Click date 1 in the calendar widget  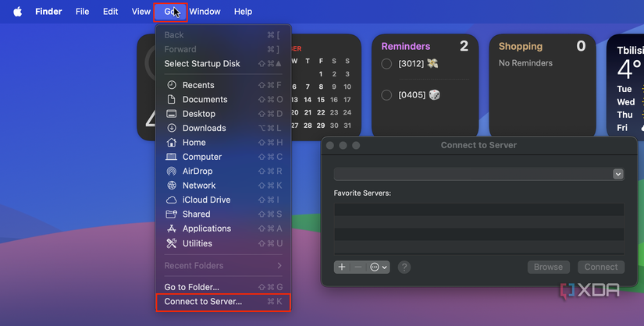click(321, 74)
